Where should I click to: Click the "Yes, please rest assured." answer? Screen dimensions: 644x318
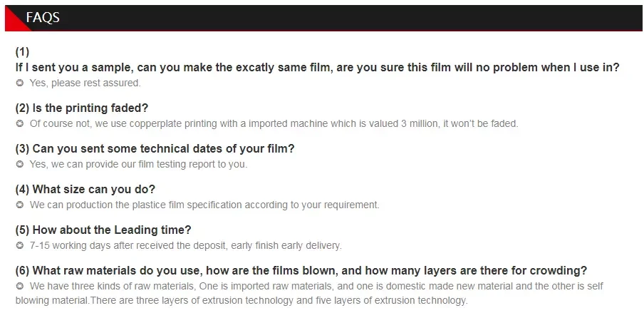click(x=85, y=83)
